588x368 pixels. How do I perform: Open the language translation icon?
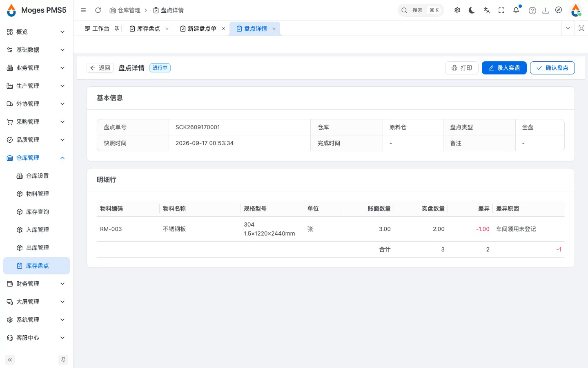[x=487, y=10]
